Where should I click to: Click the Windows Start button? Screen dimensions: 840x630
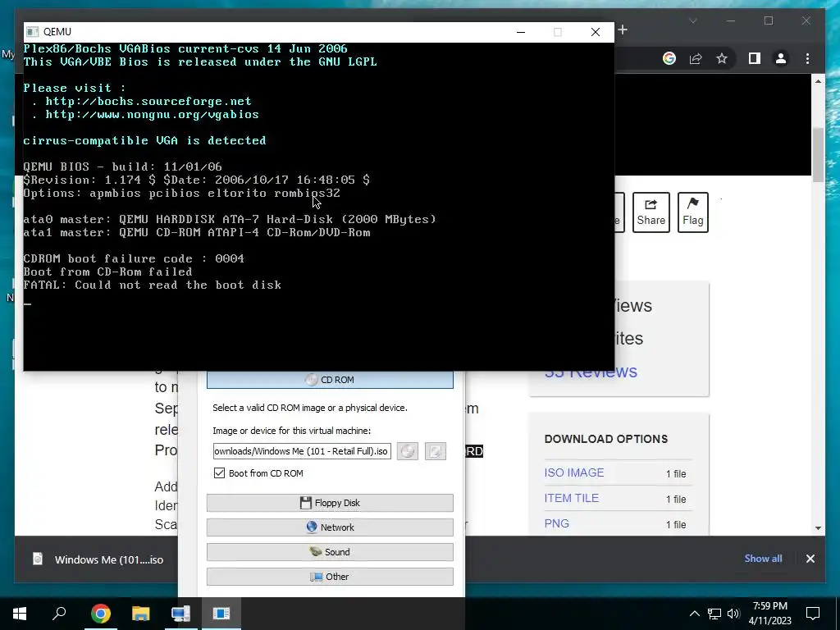(20, 613)
